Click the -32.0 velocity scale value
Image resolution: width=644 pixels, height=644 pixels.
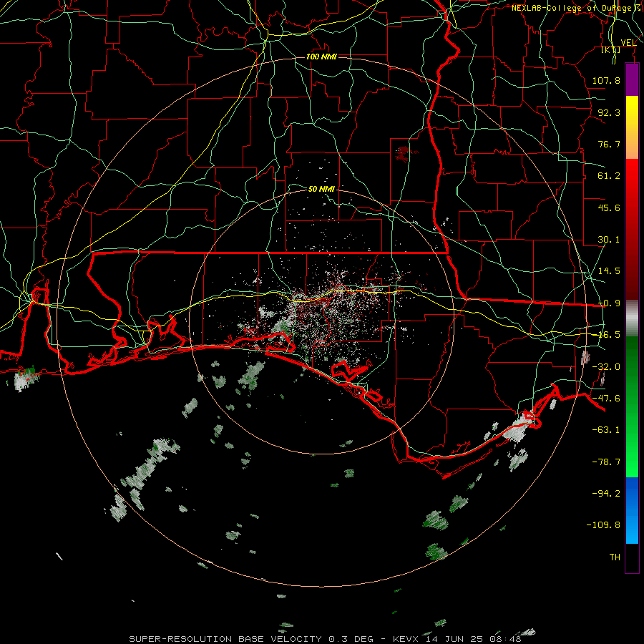[606, 367]
